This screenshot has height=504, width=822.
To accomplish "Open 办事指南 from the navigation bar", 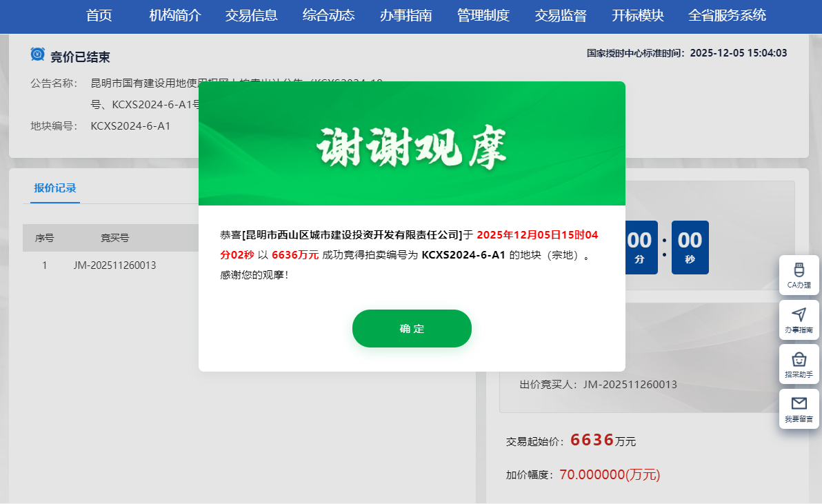I will (x=405, y=16).
